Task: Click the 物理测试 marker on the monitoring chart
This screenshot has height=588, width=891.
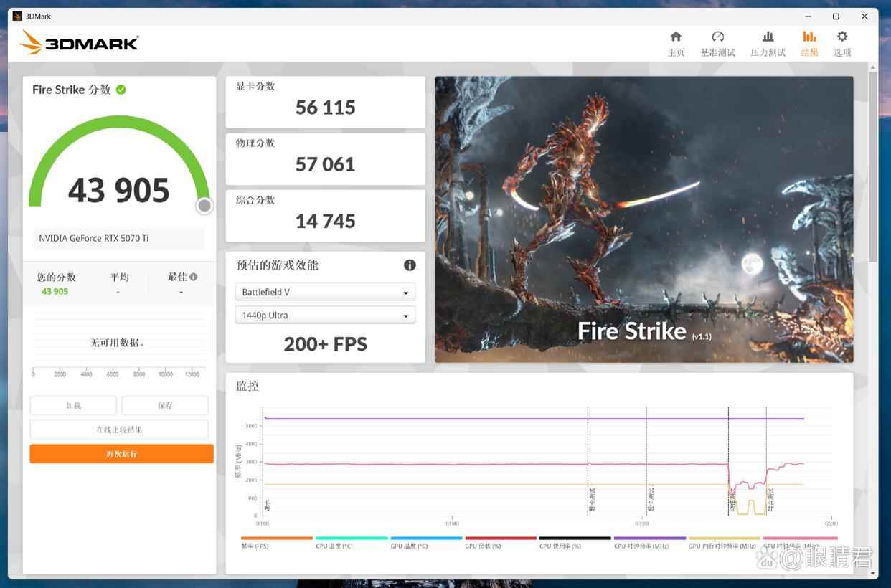Action: click(733, 501)
